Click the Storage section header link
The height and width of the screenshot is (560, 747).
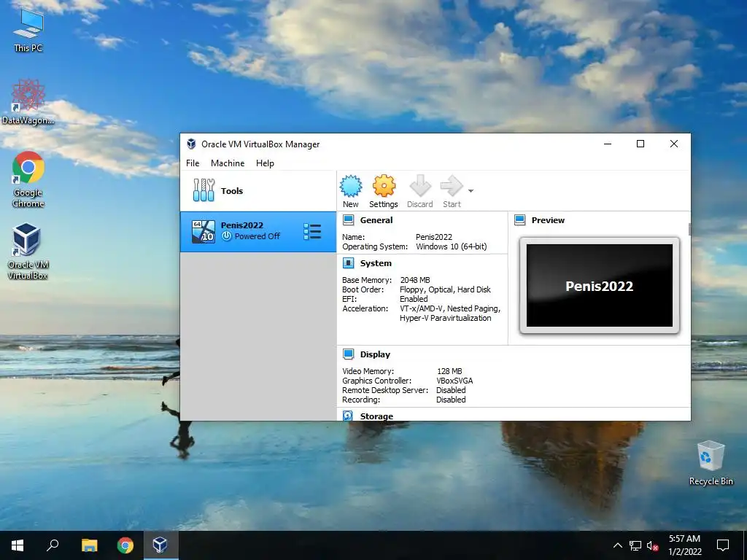(376, 416)
